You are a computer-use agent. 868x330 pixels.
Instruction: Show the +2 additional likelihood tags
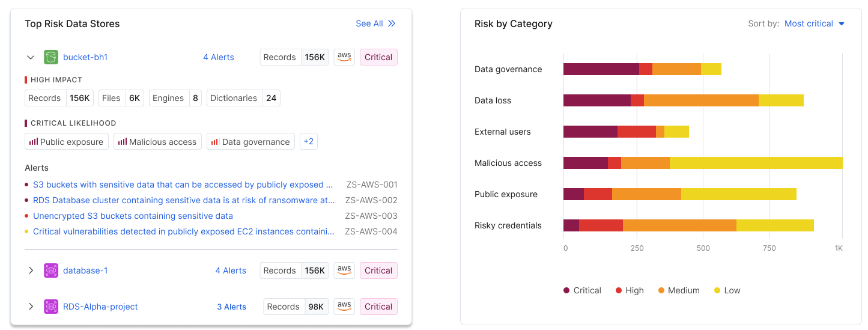[x=309, y=142]
